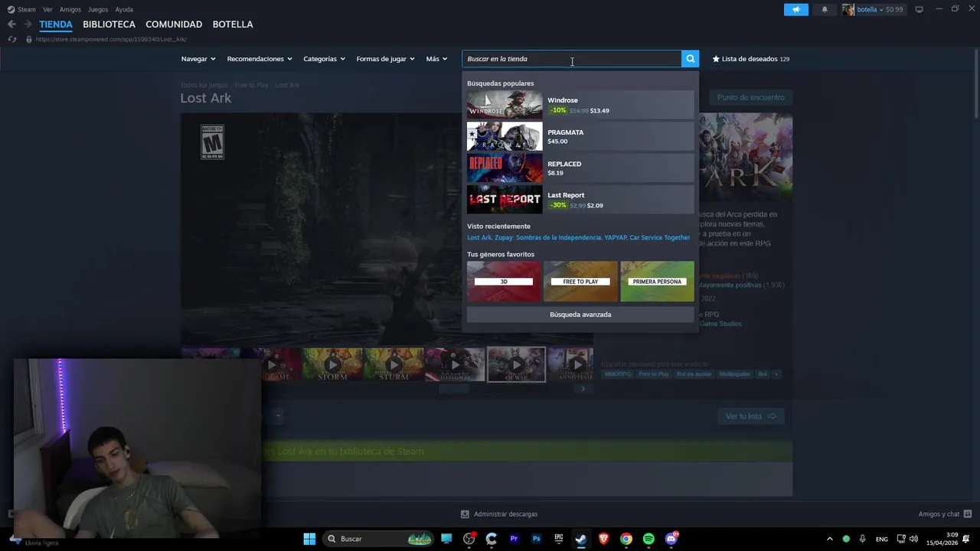Click the Búsqueda avanzada button
The image size is (980, 551).
coord(580,315)
